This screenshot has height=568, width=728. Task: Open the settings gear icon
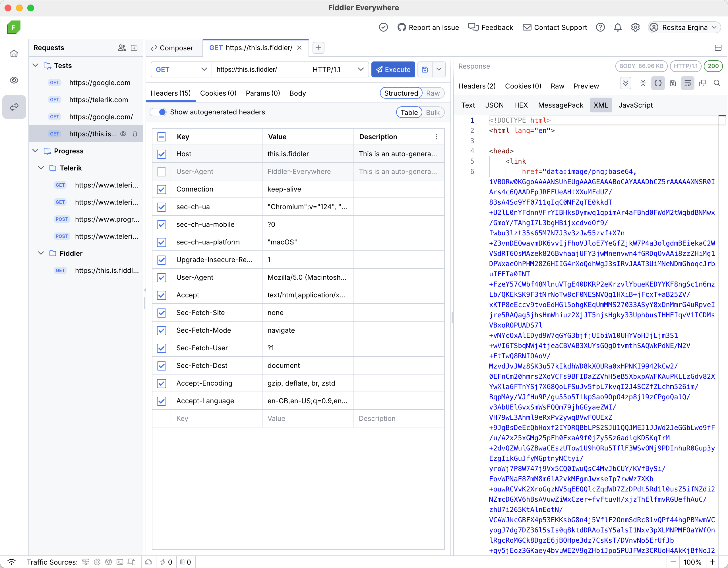[x=635, y=27]
